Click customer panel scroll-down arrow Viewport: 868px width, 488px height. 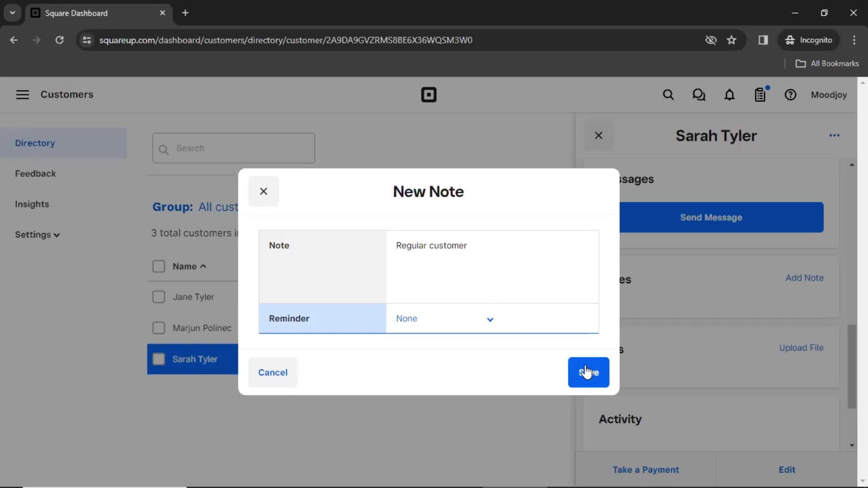[x=852, y=446]
